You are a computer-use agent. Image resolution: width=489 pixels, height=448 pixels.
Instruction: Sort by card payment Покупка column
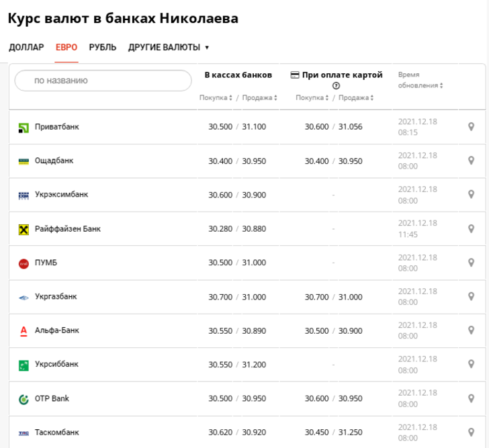312,97
